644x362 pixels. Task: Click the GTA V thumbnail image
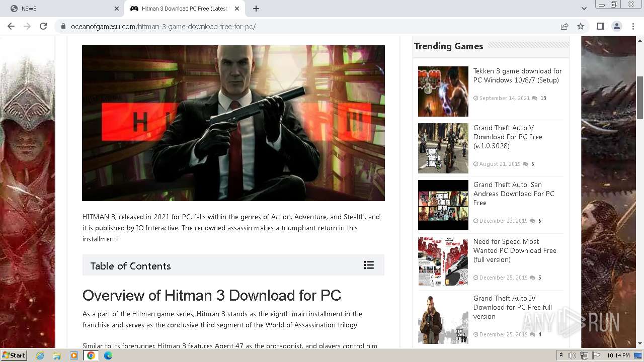pos(443,148)
